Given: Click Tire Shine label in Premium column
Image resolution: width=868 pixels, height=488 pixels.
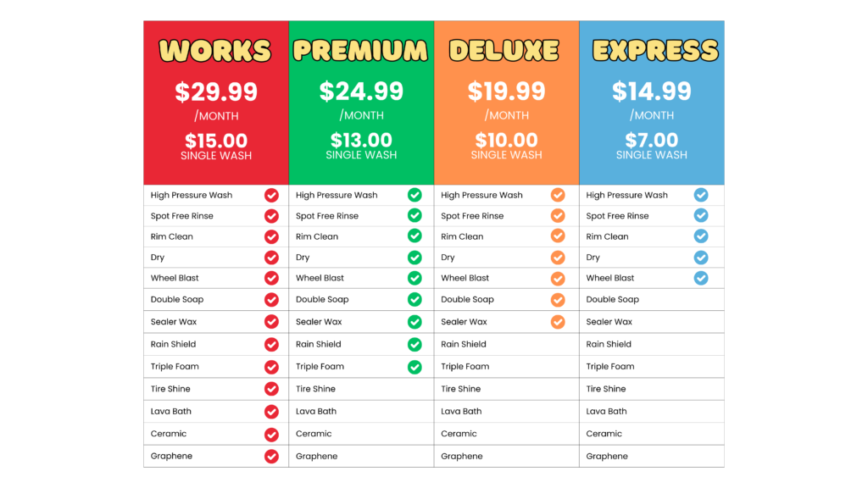Looking at the screenshot, I should 315,389.
